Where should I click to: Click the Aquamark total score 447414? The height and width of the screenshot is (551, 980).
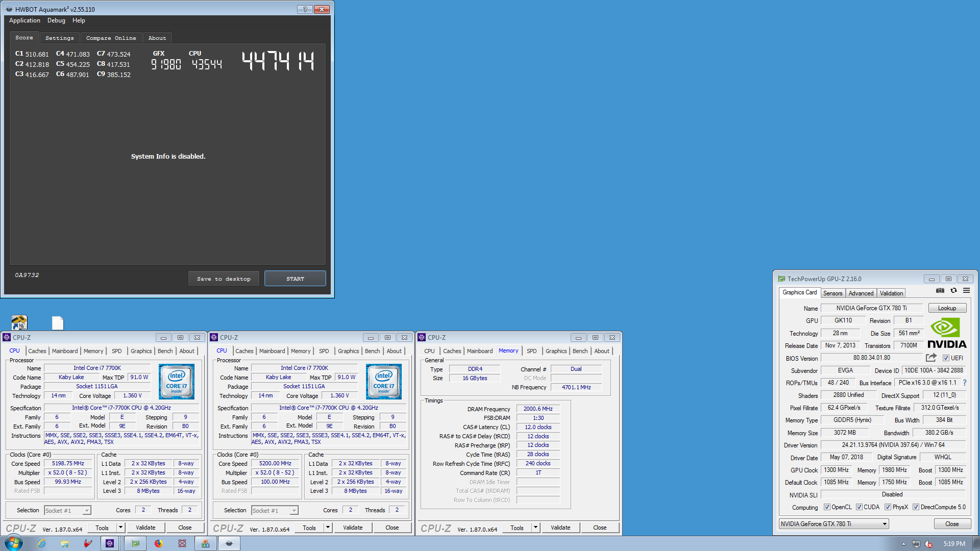(x=278, y=61)
